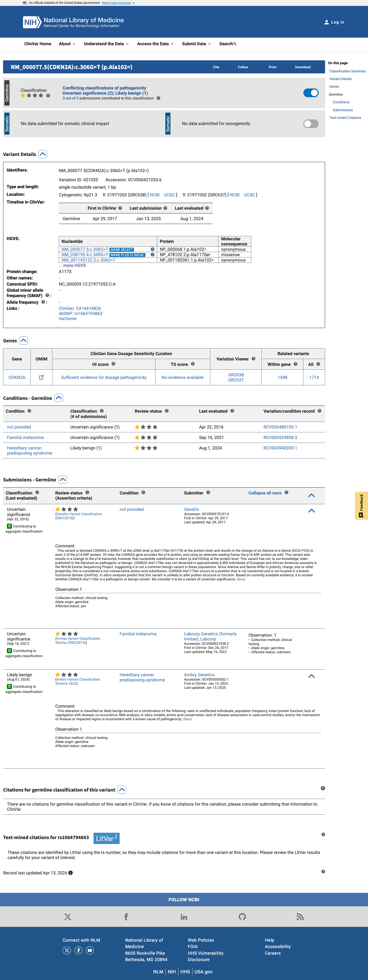
Task: Click the Log in button
Action: (x=334, y=22)
